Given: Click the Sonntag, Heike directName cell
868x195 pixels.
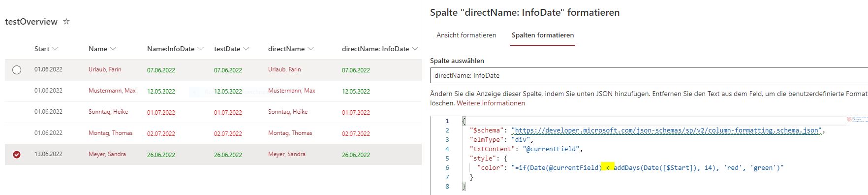Looking at the screenshot, I should [x=288, y=112].
